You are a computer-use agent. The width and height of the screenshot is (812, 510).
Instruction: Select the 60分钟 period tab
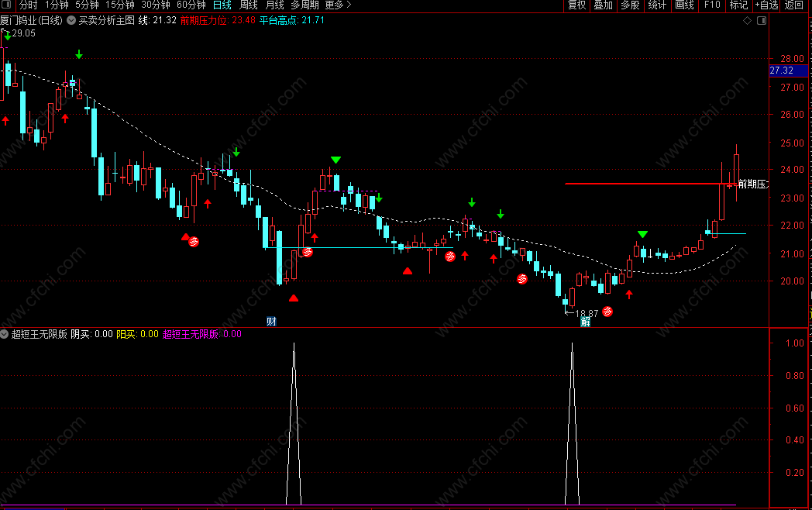coord(191,5)
